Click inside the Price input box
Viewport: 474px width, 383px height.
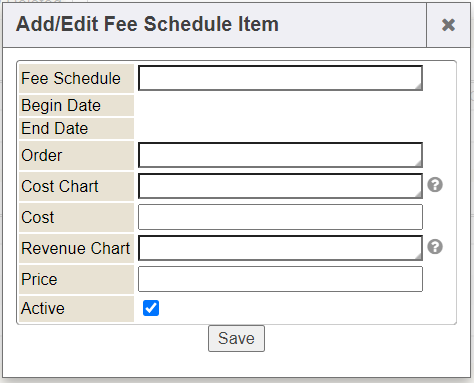280,279
